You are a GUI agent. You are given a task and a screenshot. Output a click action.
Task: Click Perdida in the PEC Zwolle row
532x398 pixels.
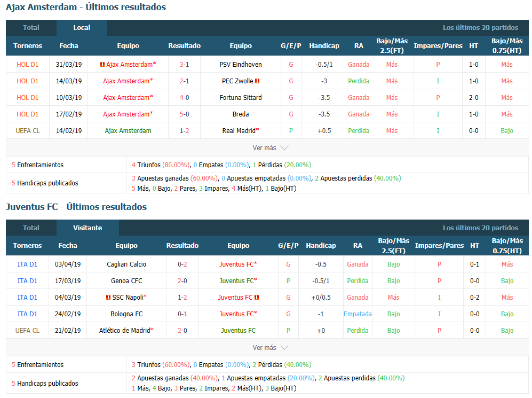pos(359,81)
